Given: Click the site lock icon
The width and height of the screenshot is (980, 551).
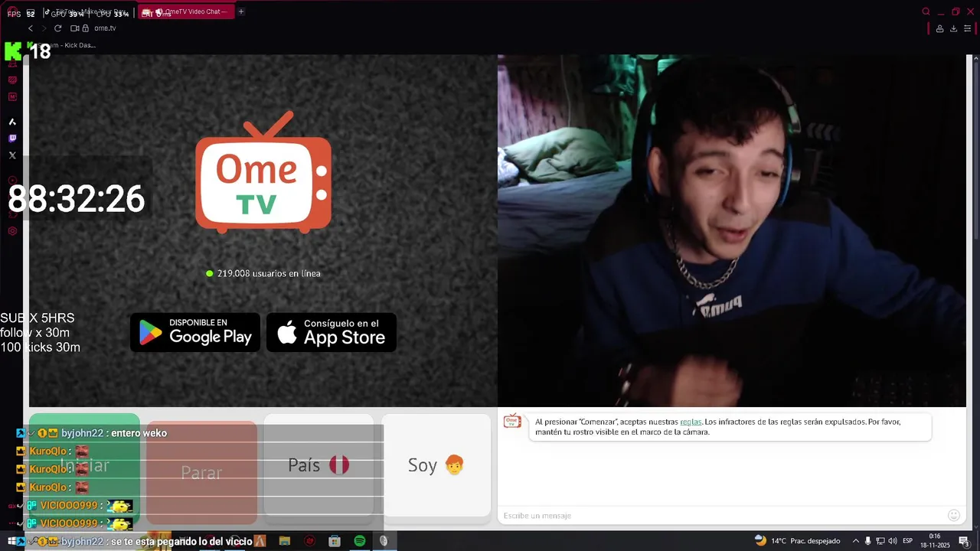Looking at the screenshot, I should 85,28.
